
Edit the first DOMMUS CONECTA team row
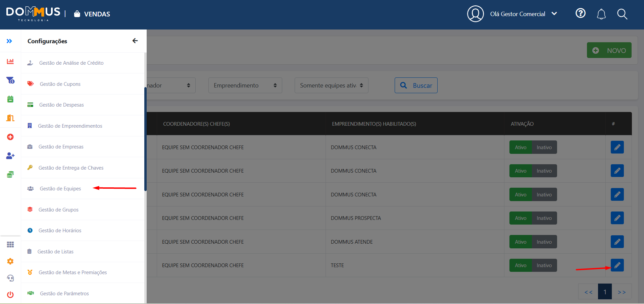[617, 147]
